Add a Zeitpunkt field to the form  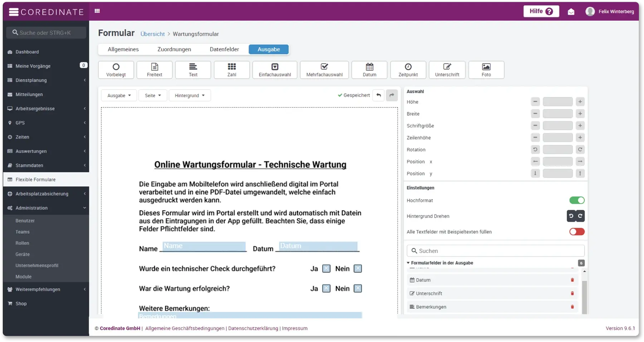tap(408, 70)
